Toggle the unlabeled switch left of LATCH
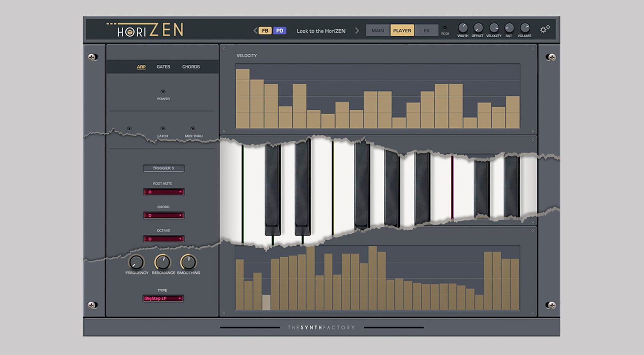Image resolution: width=644 pixels, height=355 pixels. (129, 129)
